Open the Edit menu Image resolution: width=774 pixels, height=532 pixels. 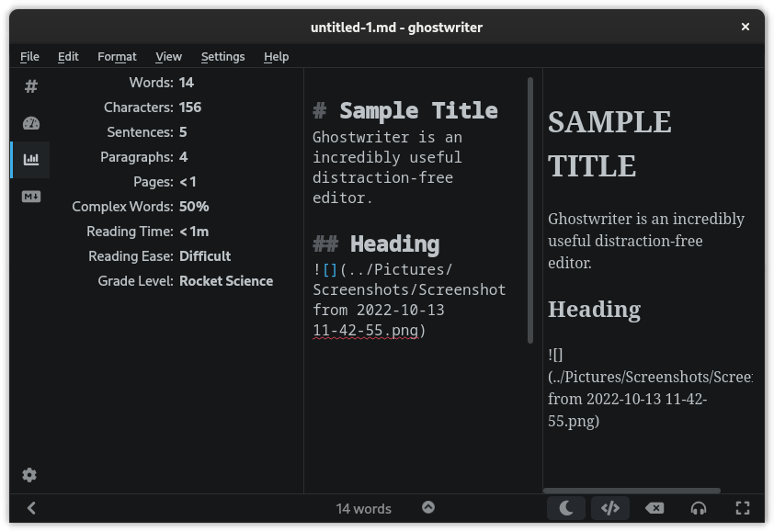point(68,57)
